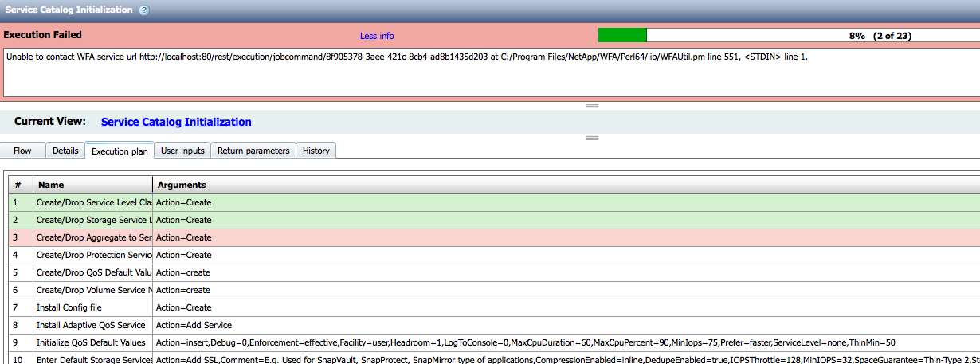Image resolution: width=980 pixels, height=364 pixels.
Task: Switch to the Details tab
Action: [65, 151]
